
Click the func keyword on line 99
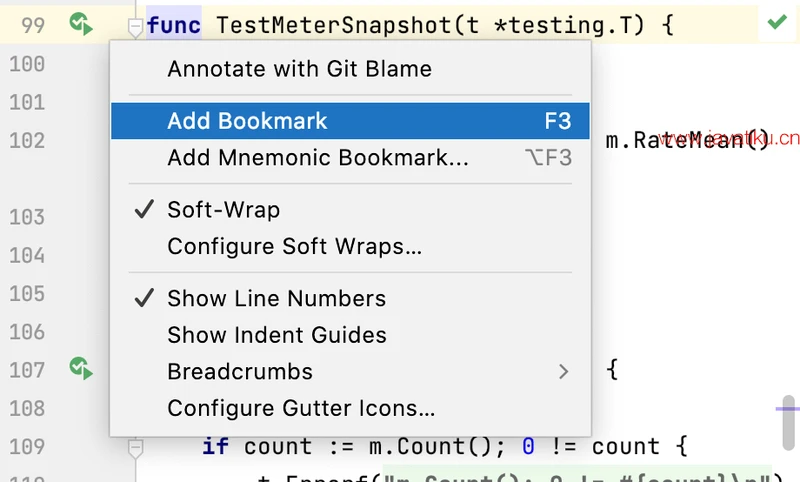pyautogui.click(x=173, y=25)
